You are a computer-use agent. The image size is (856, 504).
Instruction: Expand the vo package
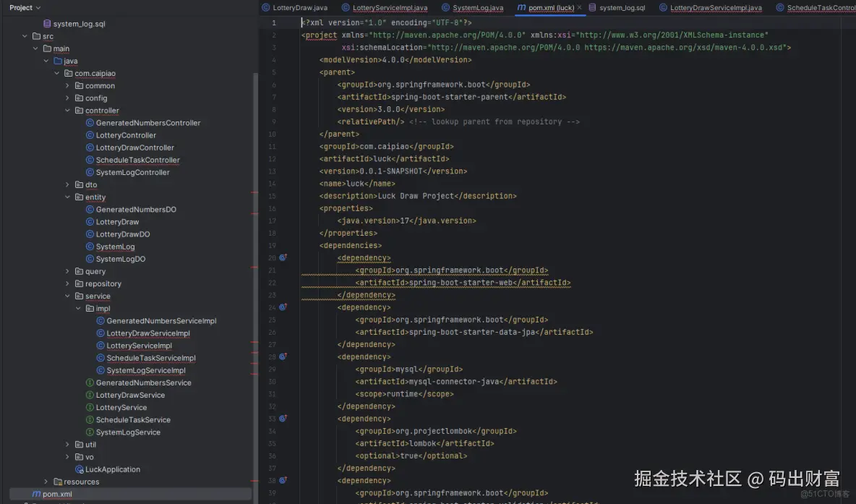pos(67,457)
